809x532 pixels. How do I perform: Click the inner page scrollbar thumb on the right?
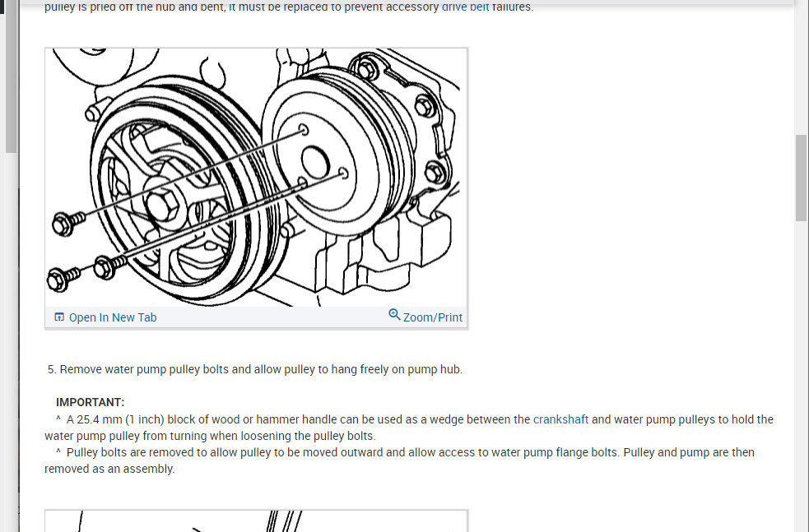pos(801,178)
